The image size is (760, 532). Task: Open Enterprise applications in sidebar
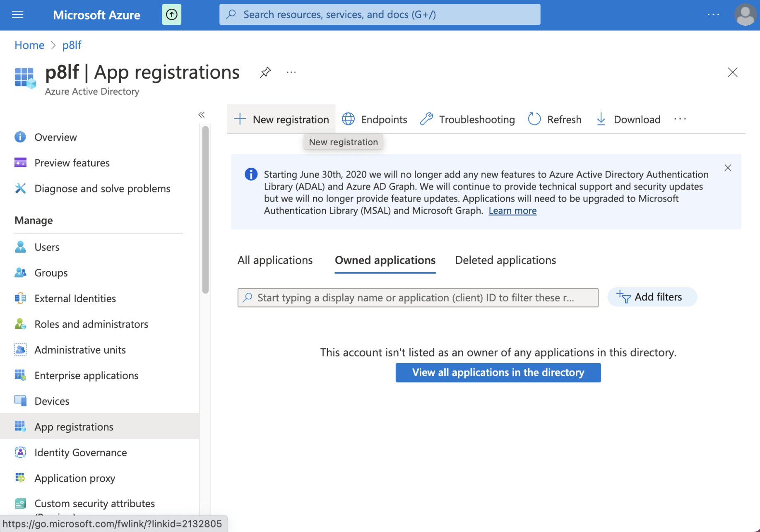tap(86, 376)
